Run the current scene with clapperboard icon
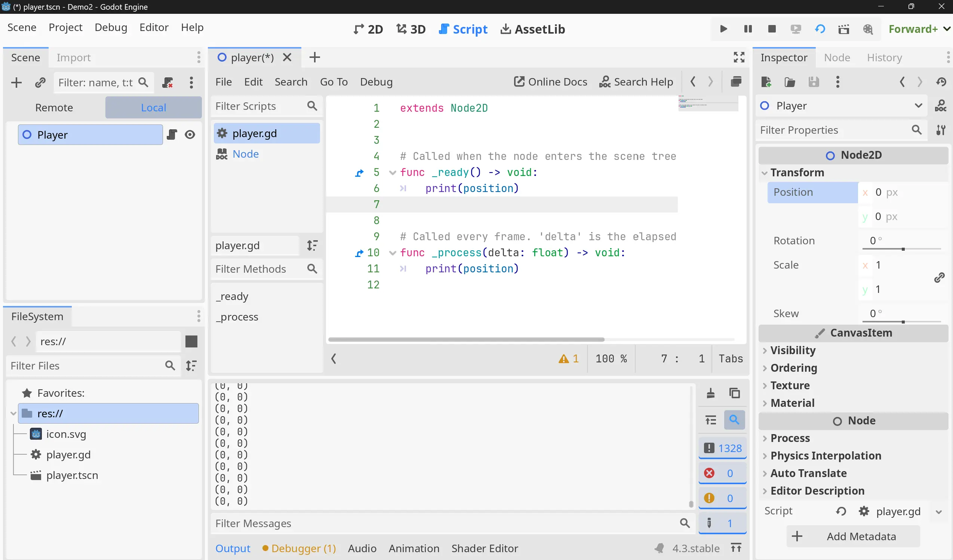953x560 pixels. pyautogui.click(x=844, y=29)
